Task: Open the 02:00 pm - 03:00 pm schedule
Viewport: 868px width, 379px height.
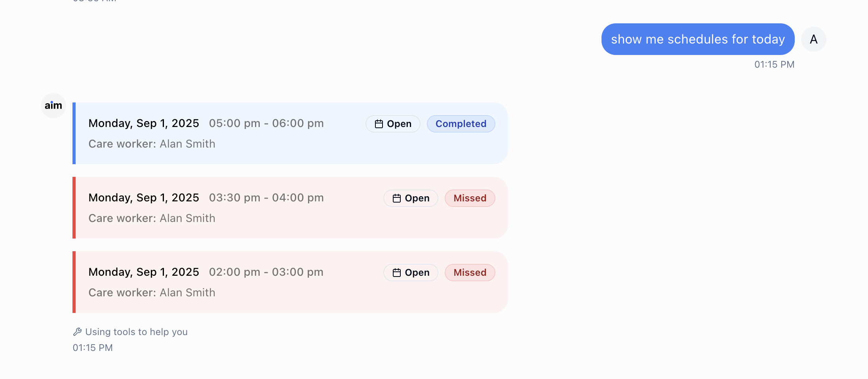Action: pyautogui.click(x=411, y=273)
